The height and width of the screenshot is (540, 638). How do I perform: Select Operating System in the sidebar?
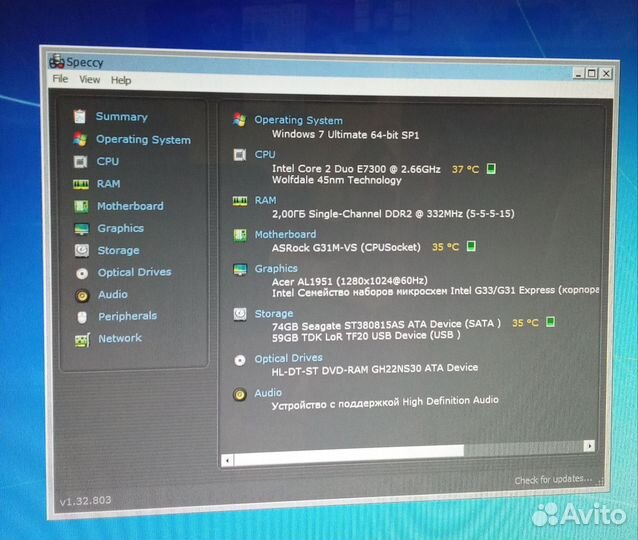pyautogui.click(x=143, y=140)
